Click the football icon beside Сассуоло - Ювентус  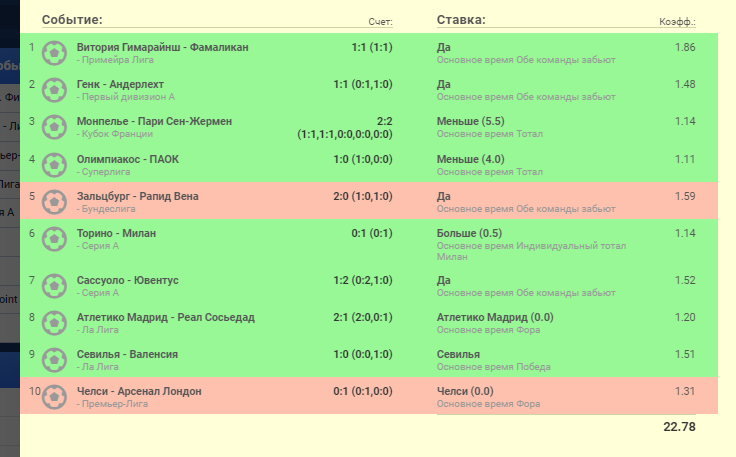pos(54,286)
